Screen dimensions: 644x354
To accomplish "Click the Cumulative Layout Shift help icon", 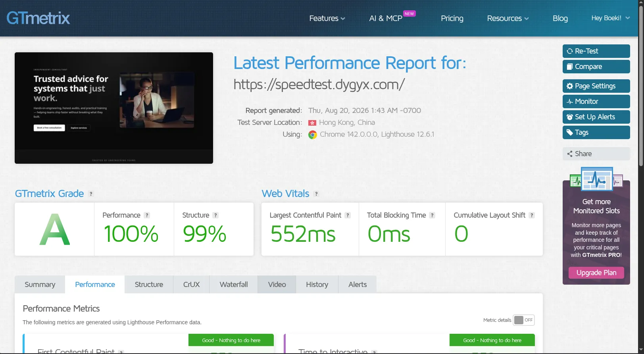I will 532,215.
